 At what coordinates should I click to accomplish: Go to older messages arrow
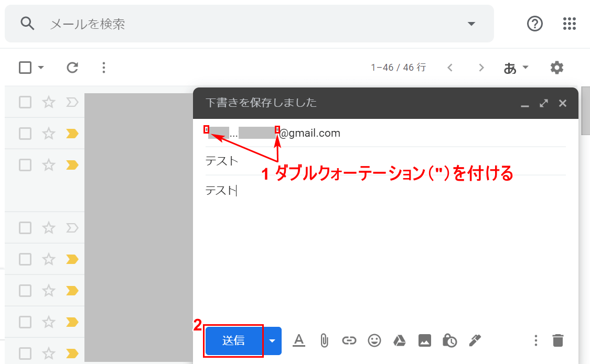(481, 68)
